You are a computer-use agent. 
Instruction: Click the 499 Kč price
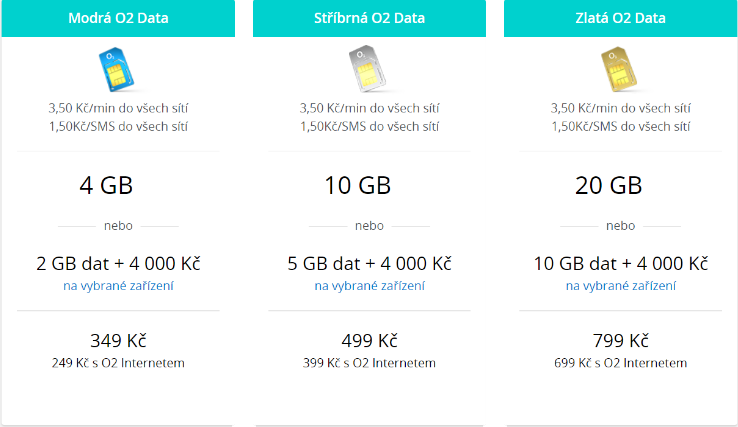pos(369,340)
